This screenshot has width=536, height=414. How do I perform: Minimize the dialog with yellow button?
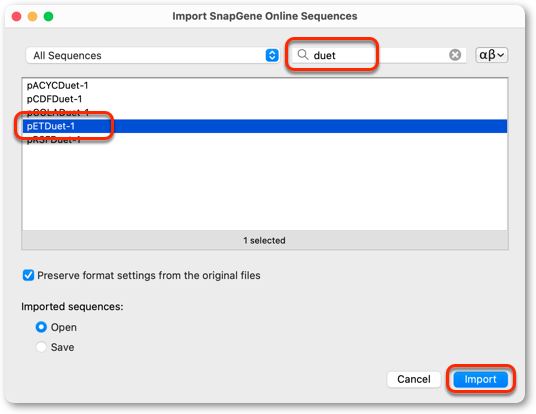(32, 16)
